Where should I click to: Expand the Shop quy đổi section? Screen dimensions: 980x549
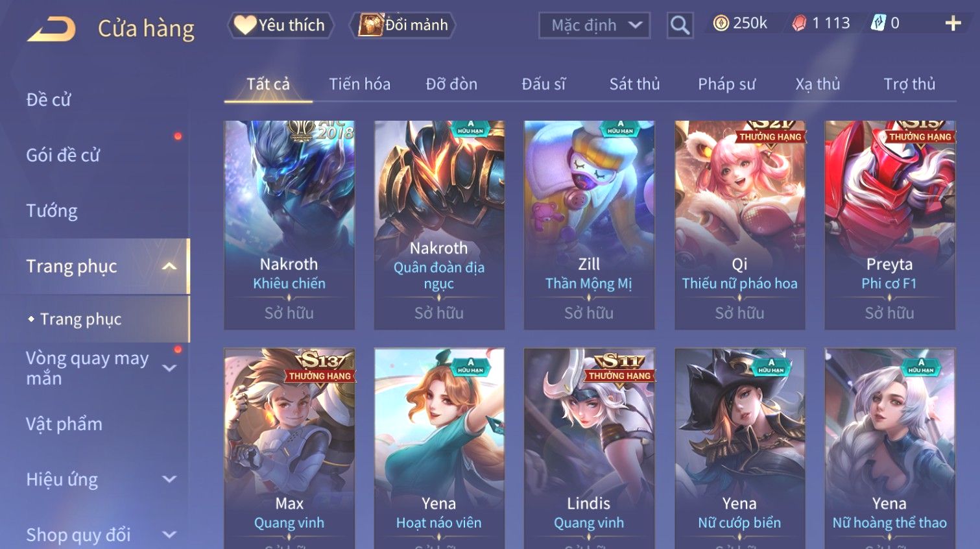[x=169, y=535]
